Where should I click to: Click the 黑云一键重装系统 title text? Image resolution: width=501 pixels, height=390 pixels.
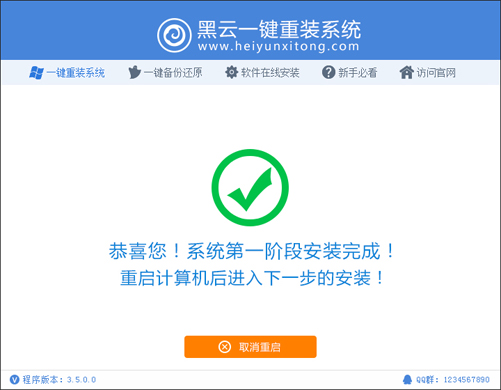[x=279, y=29]
